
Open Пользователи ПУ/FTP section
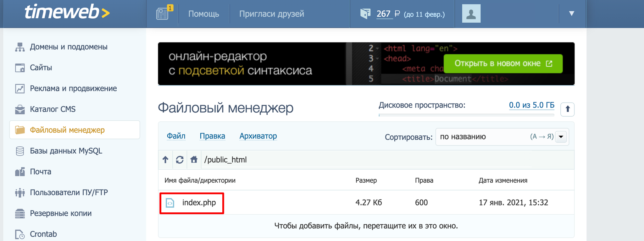pyautogui.click(x=69, y=192)
